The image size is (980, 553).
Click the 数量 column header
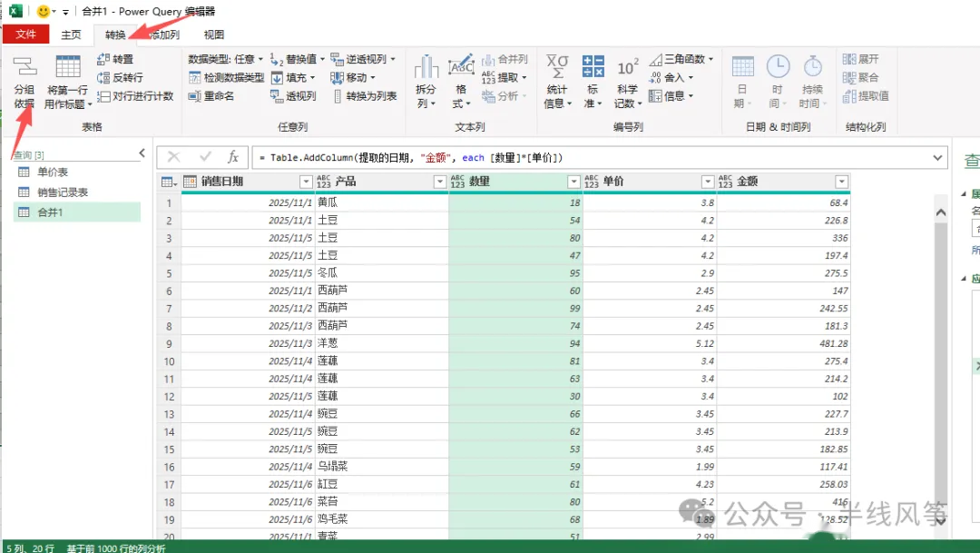(x=515, y=182)
